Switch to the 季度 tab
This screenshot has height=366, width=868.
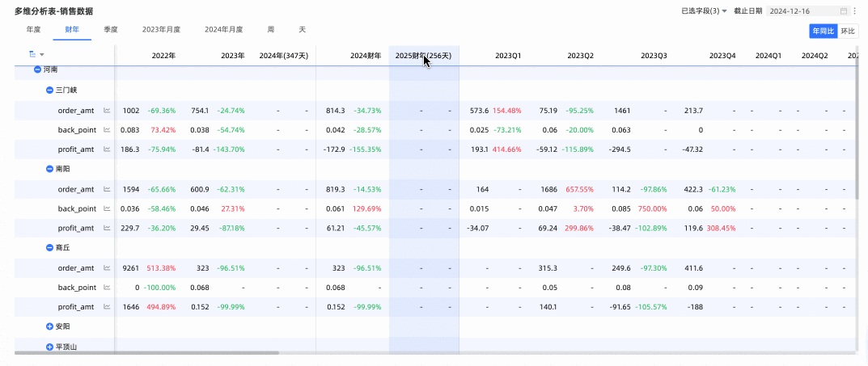111,29
